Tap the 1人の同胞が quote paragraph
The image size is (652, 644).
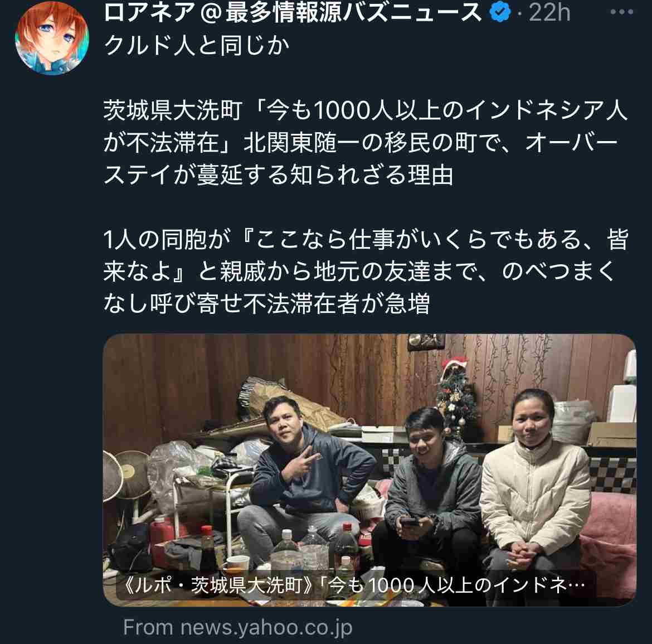365,271
